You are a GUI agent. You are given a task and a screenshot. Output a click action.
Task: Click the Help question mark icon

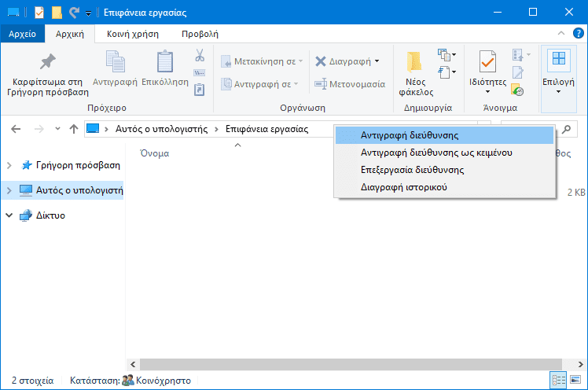point(579,33)
